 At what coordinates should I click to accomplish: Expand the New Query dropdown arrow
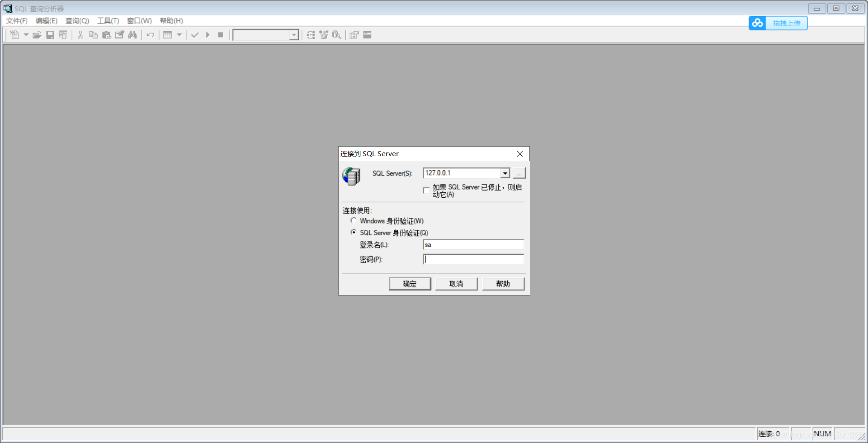click(x=26, y=35)
